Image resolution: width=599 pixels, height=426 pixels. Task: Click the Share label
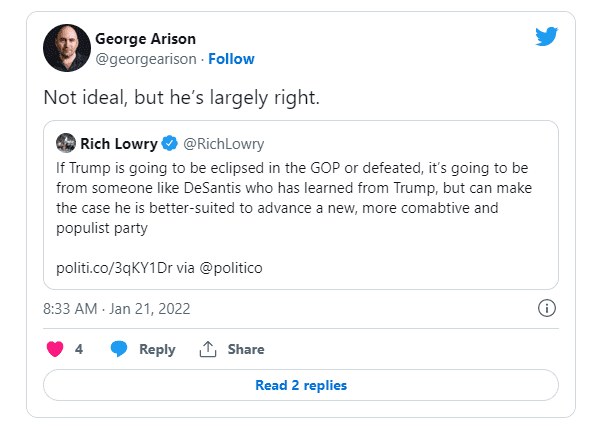(246, 349)
